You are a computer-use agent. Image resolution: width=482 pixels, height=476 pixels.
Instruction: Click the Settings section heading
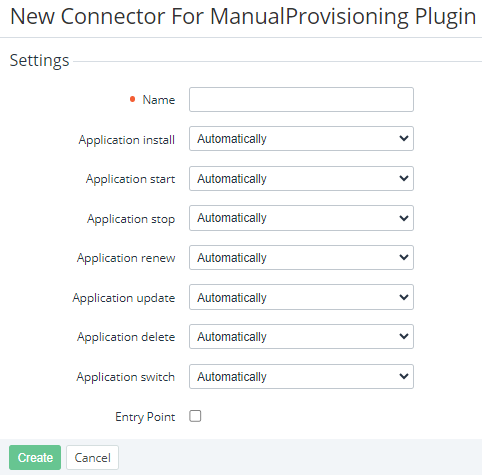39,61
